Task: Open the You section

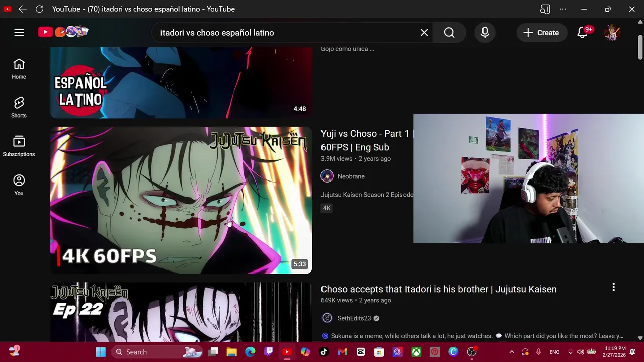Action: click(x=19, y=185)
